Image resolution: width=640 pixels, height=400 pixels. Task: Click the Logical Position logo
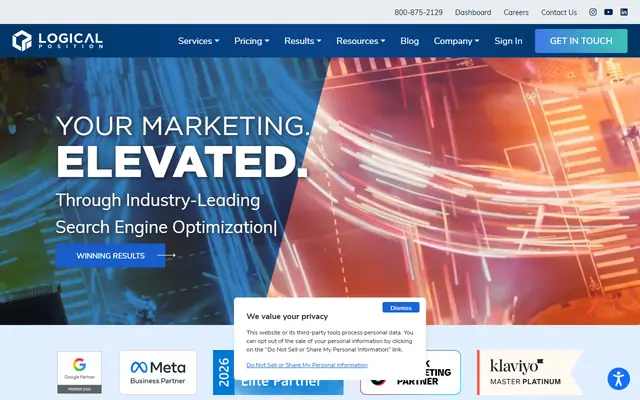tap(57, 40)
